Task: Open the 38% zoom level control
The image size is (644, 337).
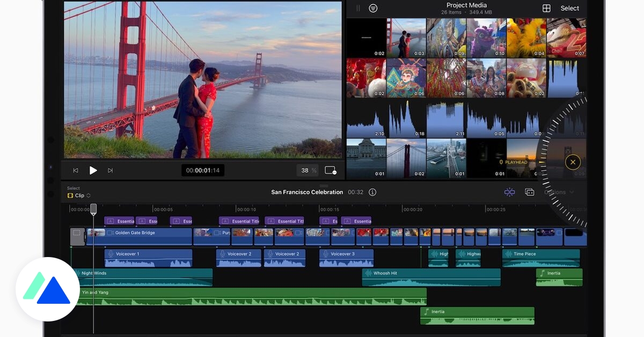Action: tap(307, 170)
